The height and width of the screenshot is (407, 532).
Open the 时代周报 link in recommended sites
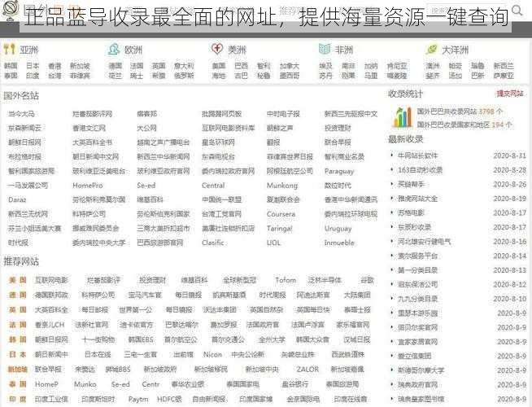273,295
